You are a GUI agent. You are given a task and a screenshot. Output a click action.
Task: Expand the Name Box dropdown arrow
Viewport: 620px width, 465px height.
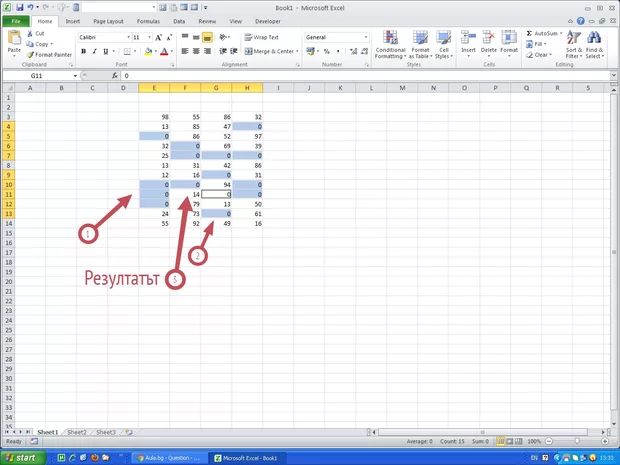75,76
